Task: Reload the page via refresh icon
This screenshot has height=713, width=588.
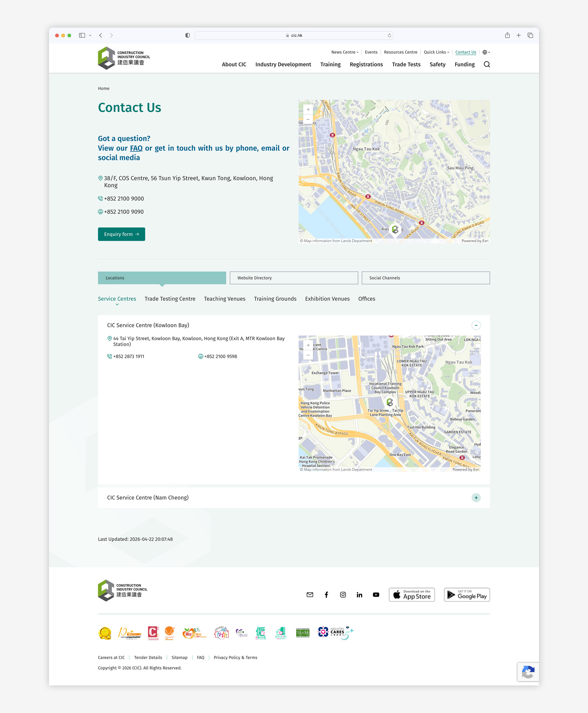Action: pyautogui.click(x=389, y=35)
